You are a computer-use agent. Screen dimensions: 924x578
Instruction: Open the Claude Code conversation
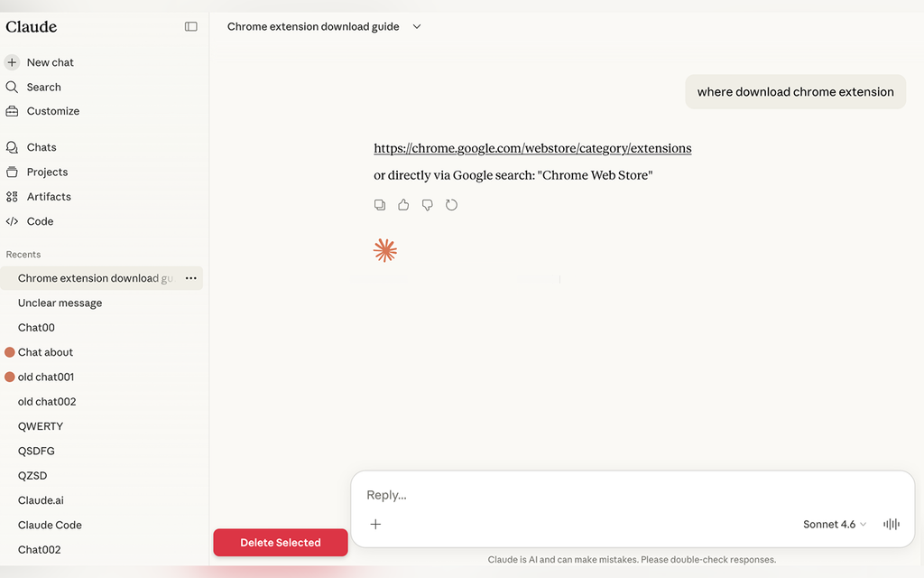tap(51, 525)
